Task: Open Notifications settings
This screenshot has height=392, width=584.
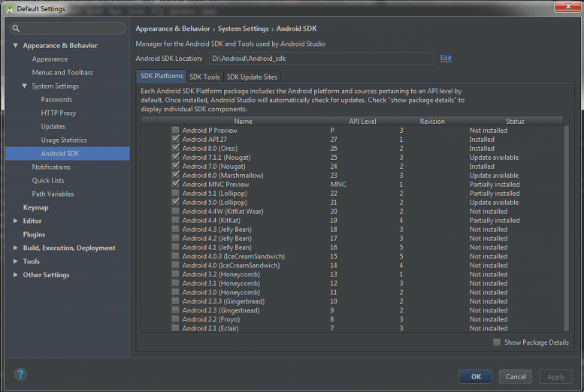Action: [51, 167]
